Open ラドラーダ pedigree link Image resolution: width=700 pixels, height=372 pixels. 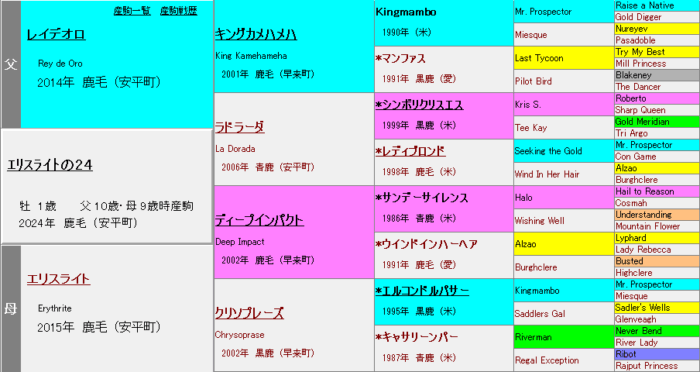coord(240,127)
